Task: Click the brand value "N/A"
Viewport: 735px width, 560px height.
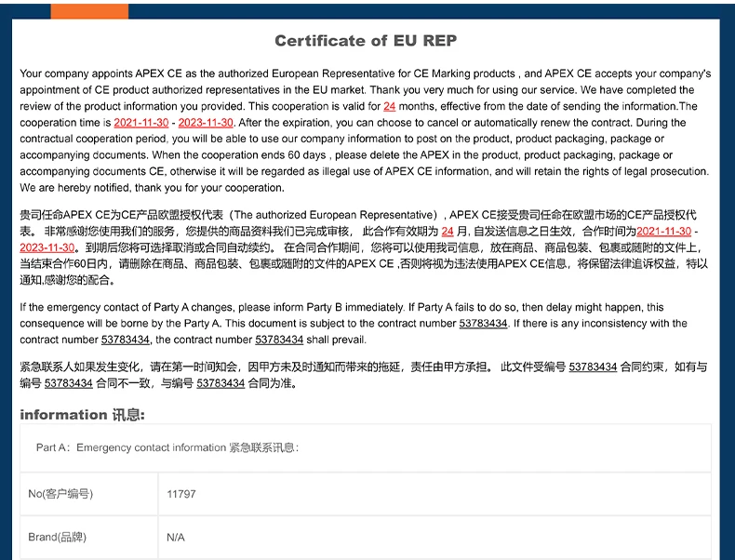Action: click(x=176, y=538)
